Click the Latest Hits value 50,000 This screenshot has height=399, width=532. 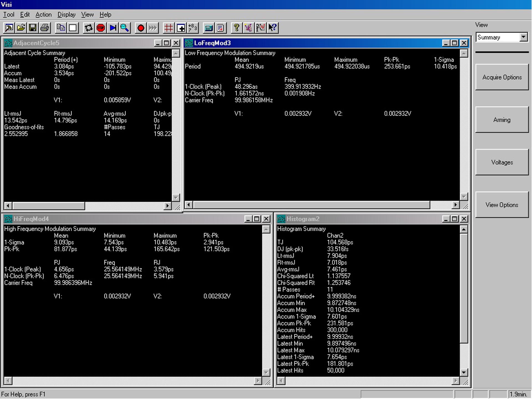coord(335,370)
